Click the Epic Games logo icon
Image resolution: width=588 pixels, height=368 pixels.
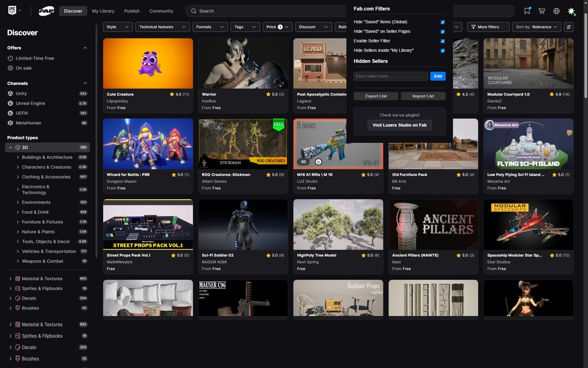[12, 11]
